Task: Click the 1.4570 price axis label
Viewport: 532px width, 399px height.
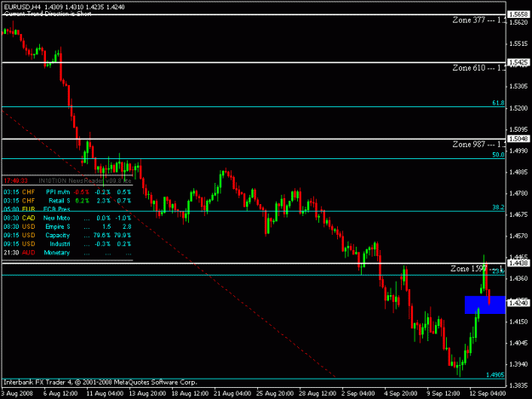Action: click(x=519, y=236)
